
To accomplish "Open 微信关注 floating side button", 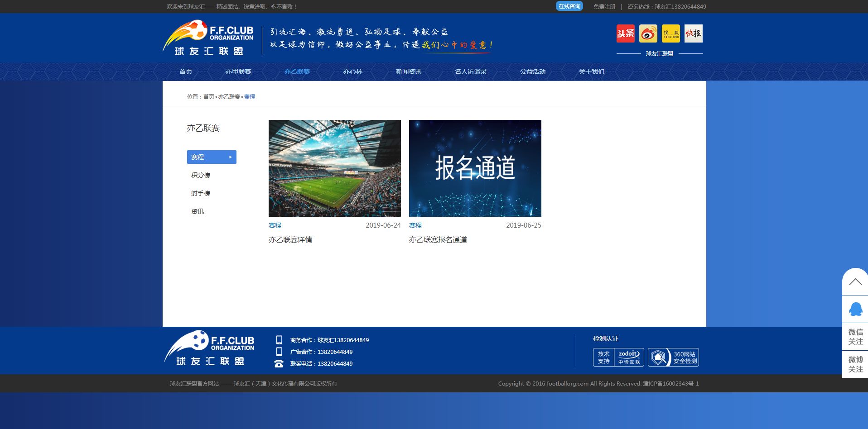I will coord(855,337).
